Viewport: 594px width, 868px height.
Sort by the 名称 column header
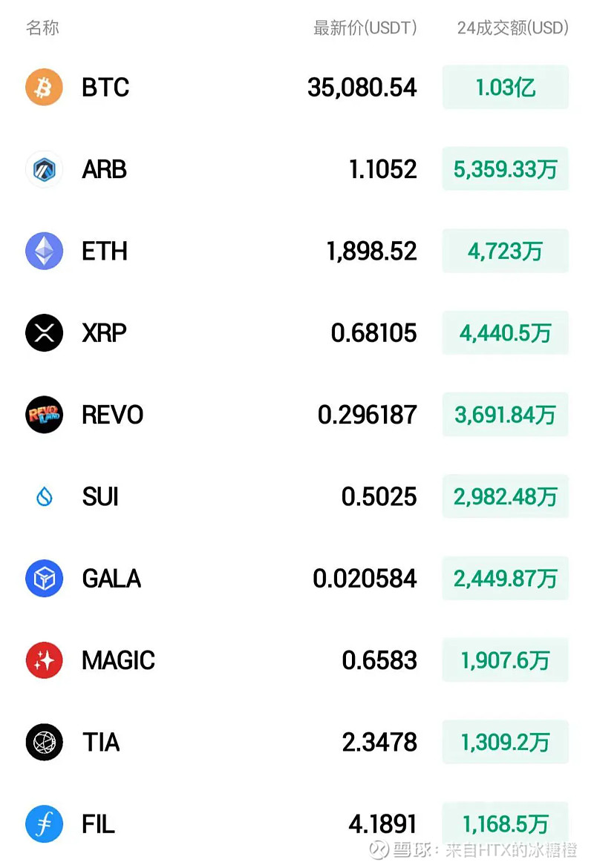coord(42,27)
